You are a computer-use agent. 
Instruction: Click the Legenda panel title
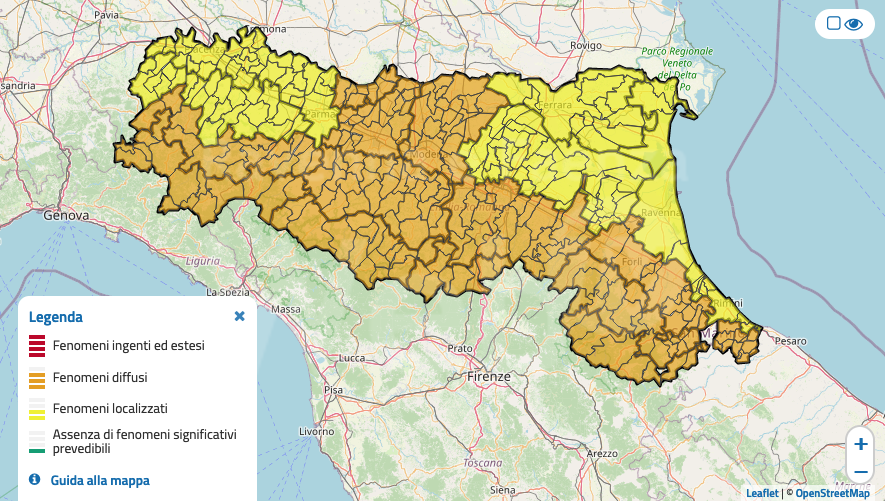click(x=56, y=317)
